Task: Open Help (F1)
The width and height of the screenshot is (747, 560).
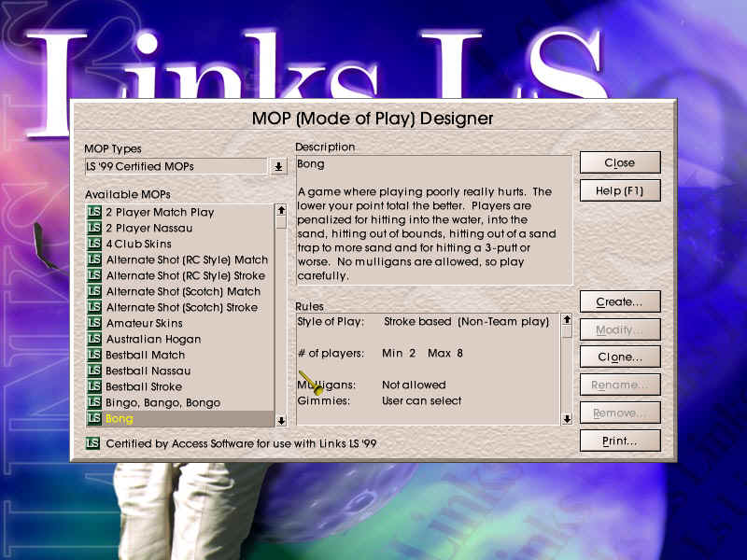Action: [620, 190]
